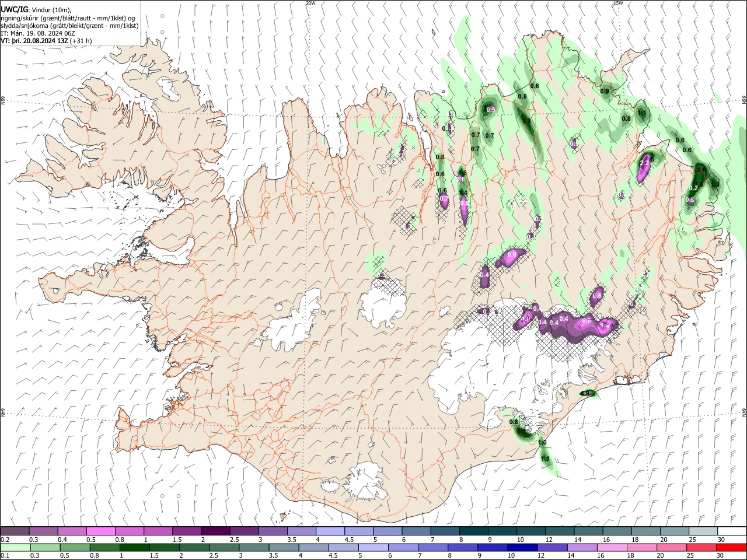
Task: Click the bold UWC/IG title text
Action: (x=14, y=10)
